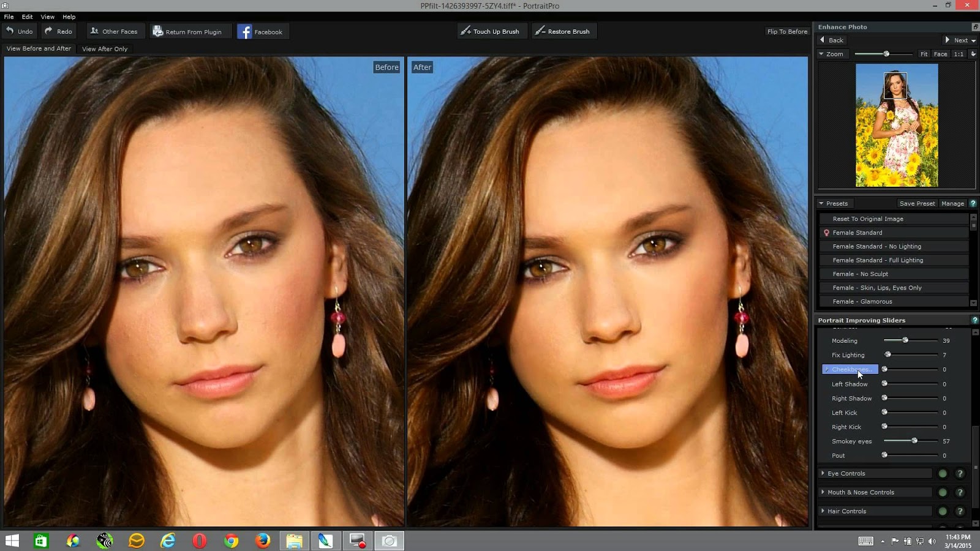The width and height of the screenshot is (980, 551).
Task: Click the volume speaker tray icon
Action: (932, 541)
